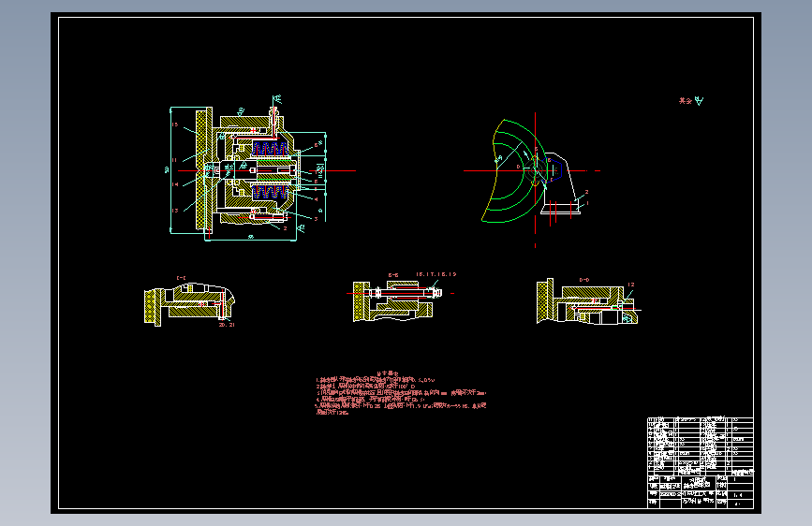Click the upper blue spring in main view
Image resolution: width=812 pixels, height=526 pixels.
(270, 149)
